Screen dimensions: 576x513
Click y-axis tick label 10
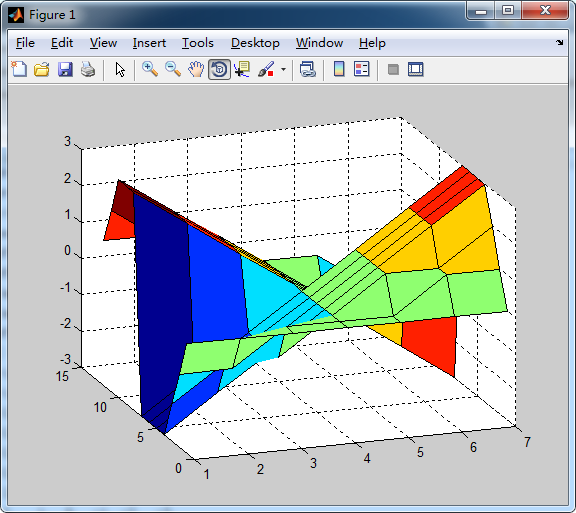coord(100,407)
